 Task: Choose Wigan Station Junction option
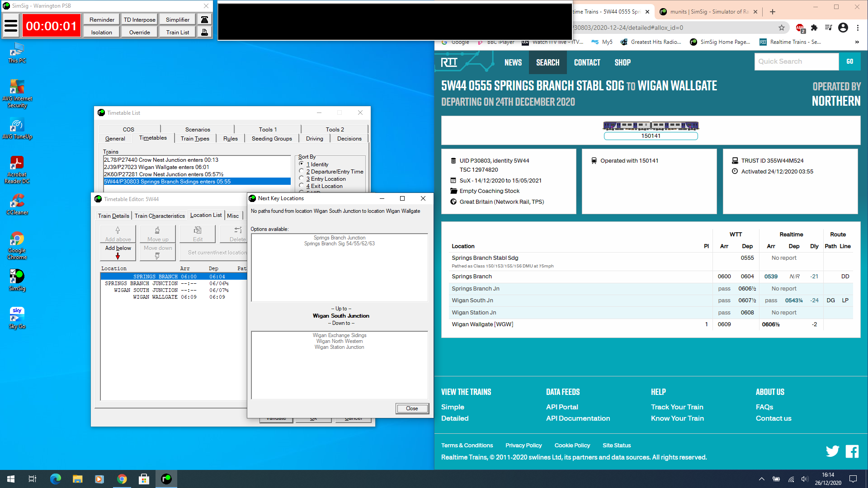coord(339,347)
